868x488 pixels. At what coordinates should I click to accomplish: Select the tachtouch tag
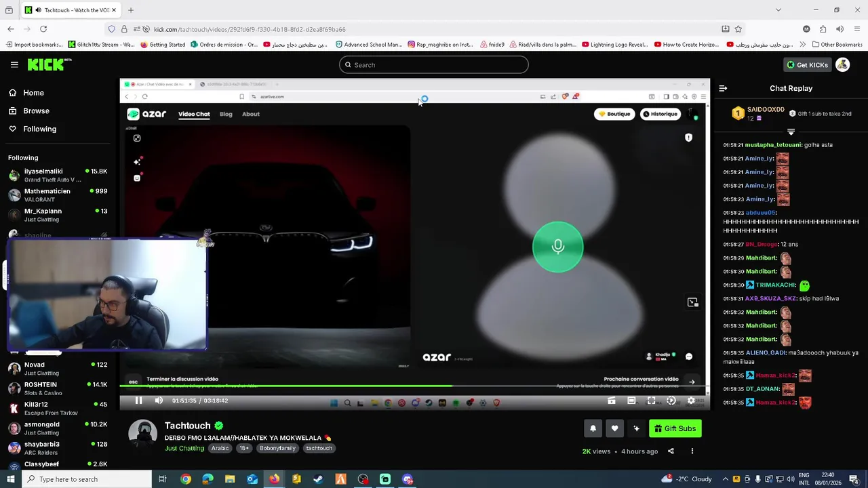click(319, 448)
